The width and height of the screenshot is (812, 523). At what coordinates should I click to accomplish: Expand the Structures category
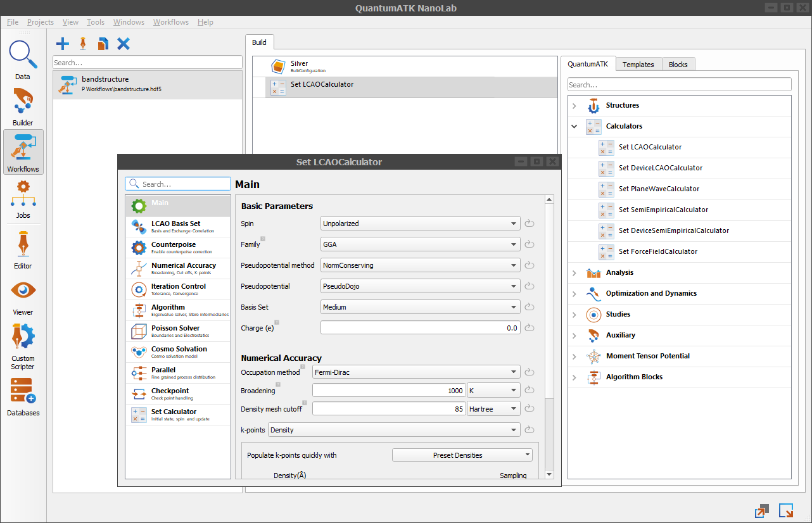tap(574, 106)
